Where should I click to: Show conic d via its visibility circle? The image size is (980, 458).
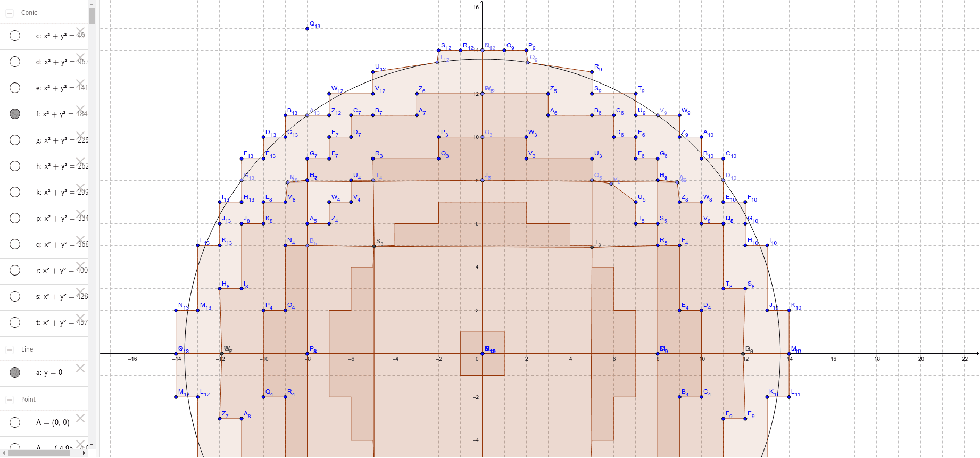tap(15, 62)
